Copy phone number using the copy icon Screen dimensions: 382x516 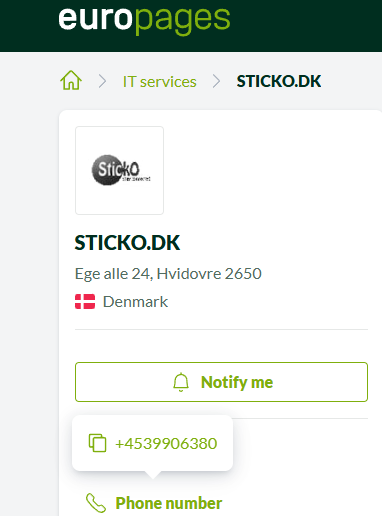tap(97, 443)
